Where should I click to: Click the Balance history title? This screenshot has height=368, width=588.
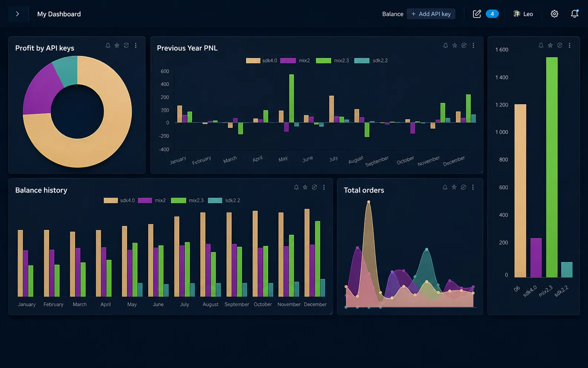[x=41, y=190]
